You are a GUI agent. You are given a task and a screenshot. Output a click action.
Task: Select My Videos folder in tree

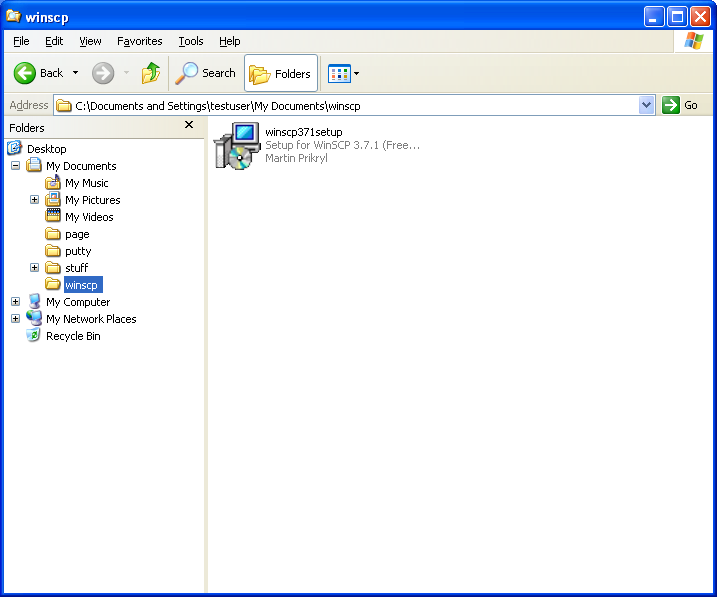click(x=89, y=217)
